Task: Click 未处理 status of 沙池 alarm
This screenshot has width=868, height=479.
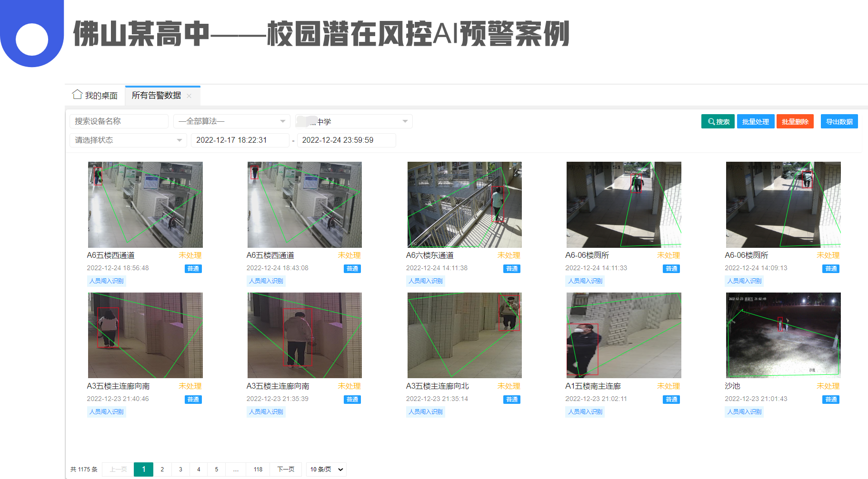Action: point(828,386)
